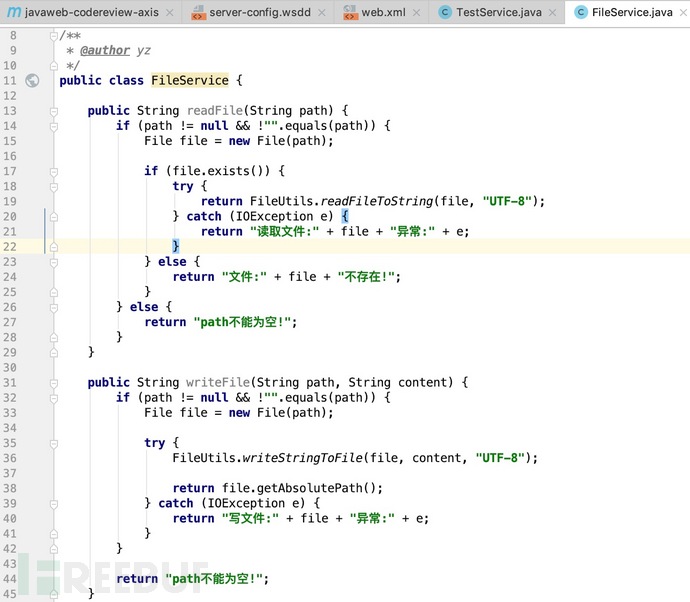Screen dimensions: 690x602
Task: Click the class icon on FileService.java tab
Action: 580,12
